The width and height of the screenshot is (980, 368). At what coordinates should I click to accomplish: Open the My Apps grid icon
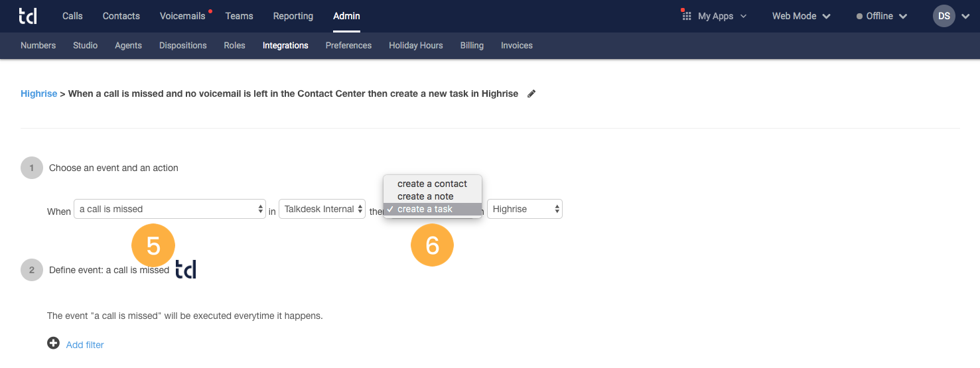(x=686, y=15)
